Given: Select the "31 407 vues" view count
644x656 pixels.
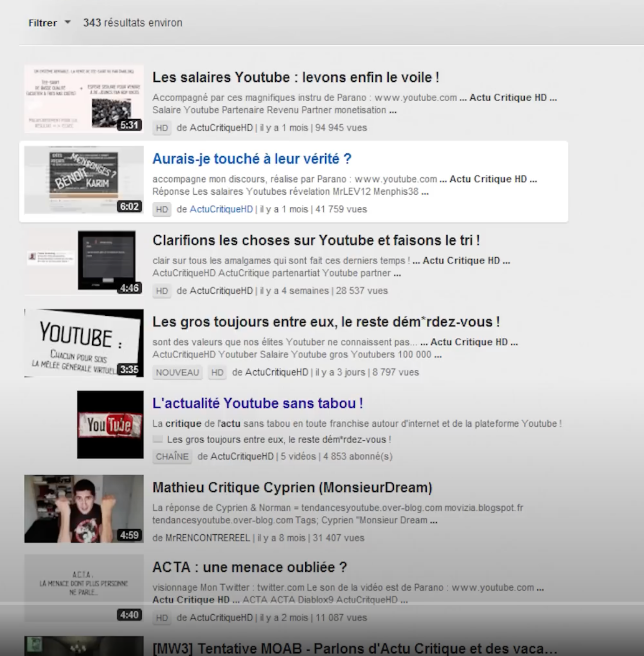Looking at the screenshot, I should pyautogui.click(x=339, y=538).
